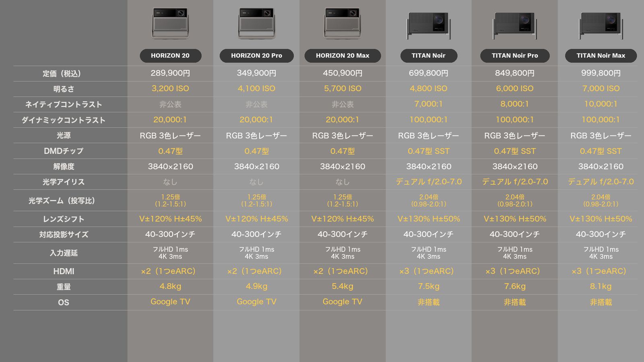This screenshot has width=644, height=362.
Task: Click the 対応投影サイズ row header
Action: tap(64, 234)
